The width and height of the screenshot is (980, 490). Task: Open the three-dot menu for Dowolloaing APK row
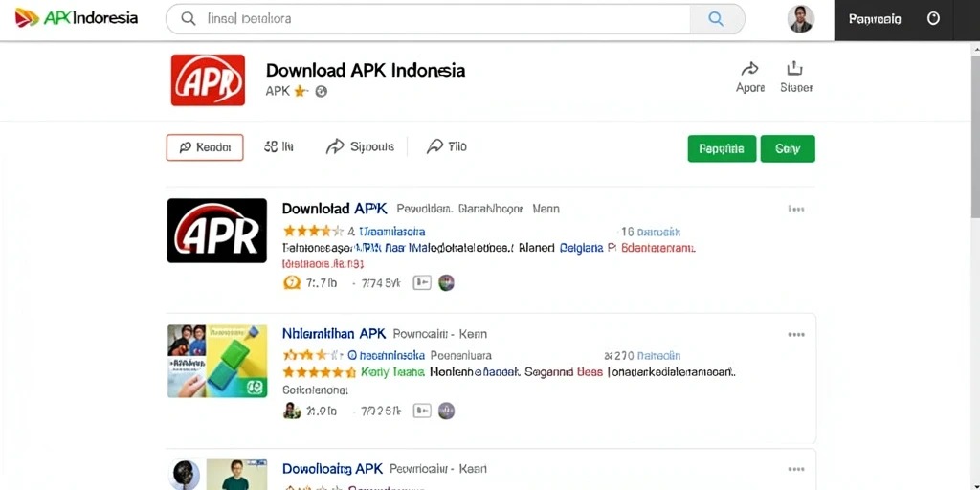point(795,469)
